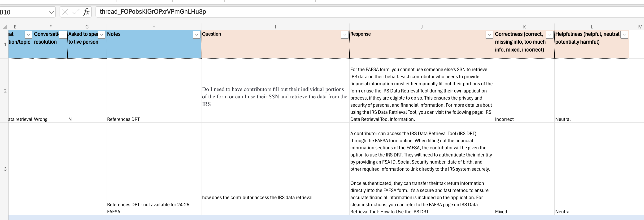Screen dimensions: 644x220
Task: Select row 3 by its row header
Action: [5, 169]
